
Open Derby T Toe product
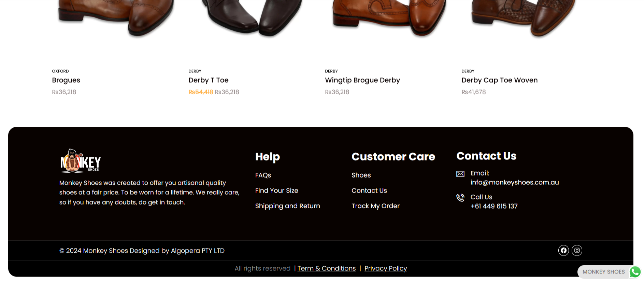tap(209, 80)
